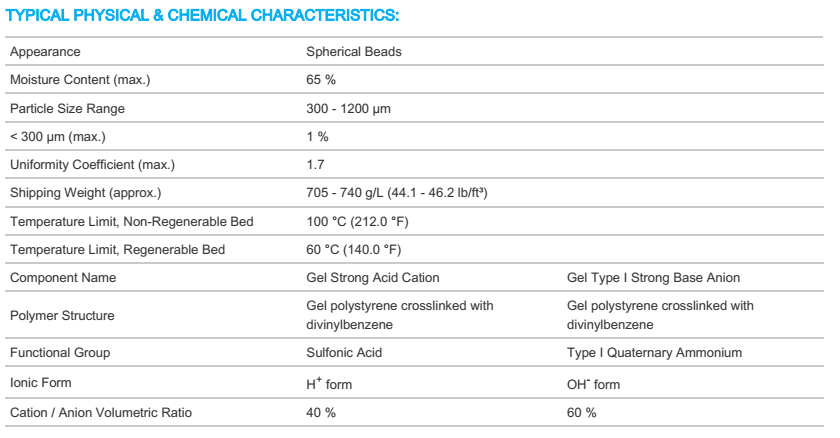The image size is (840, 438).
Task: Click the 1.7 uniformity coefficient value
Action: coord(315,164)
